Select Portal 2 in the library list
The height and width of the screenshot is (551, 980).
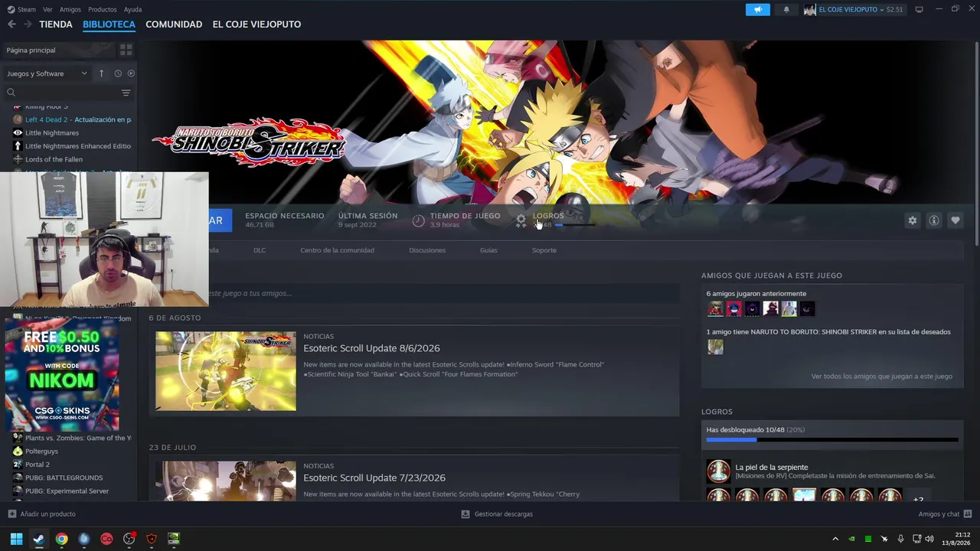[37, 465]
